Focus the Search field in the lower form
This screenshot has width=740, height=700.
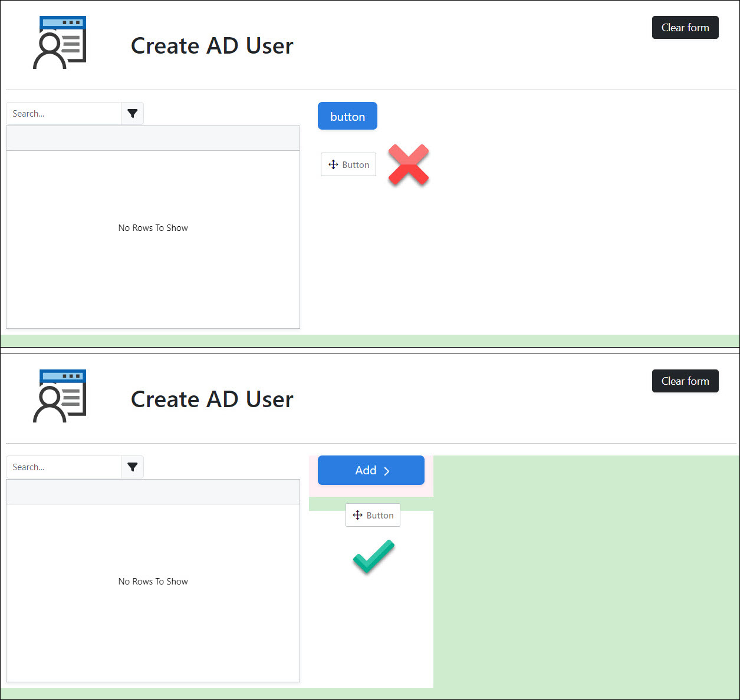(64, 467)
